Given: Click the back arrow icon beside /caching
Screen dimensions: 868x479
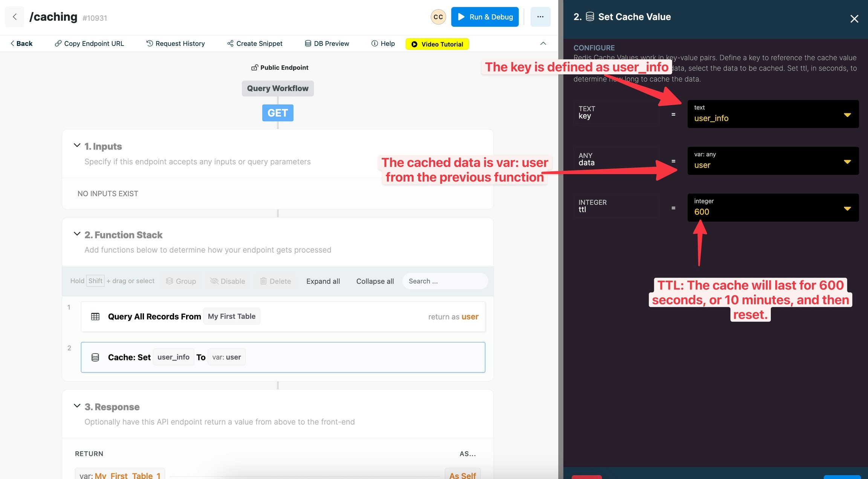Looking at the screenshot, I should [15, 17].
